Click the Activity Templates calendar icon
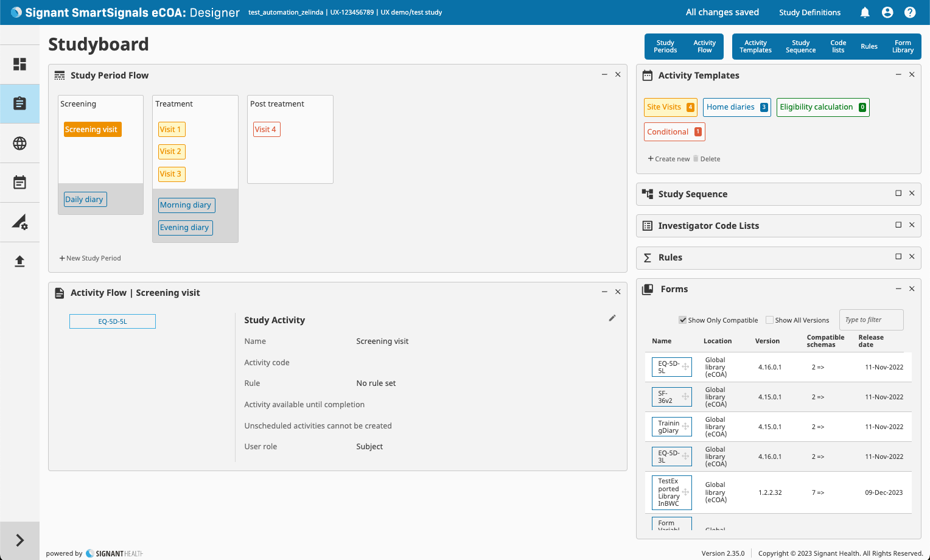This screenshot has height=560, width=930. coord(648,75)
